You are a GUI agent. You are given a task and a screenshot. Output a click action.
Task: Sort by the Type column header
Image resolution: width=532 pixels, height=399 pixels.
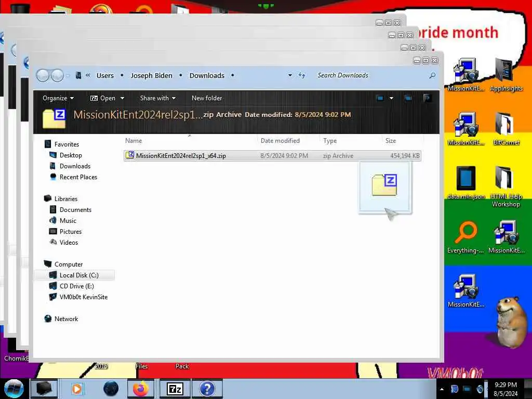coord(330,140)
